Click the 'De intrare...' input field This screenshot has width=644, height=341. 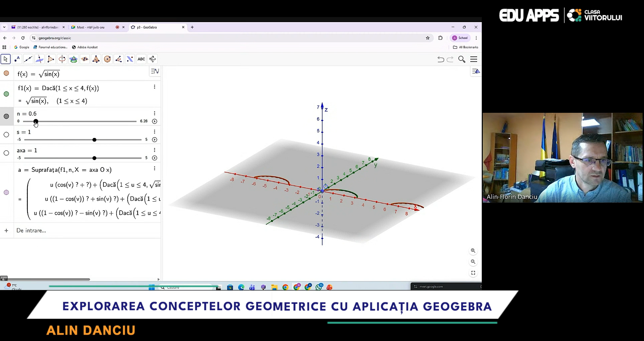87,231
